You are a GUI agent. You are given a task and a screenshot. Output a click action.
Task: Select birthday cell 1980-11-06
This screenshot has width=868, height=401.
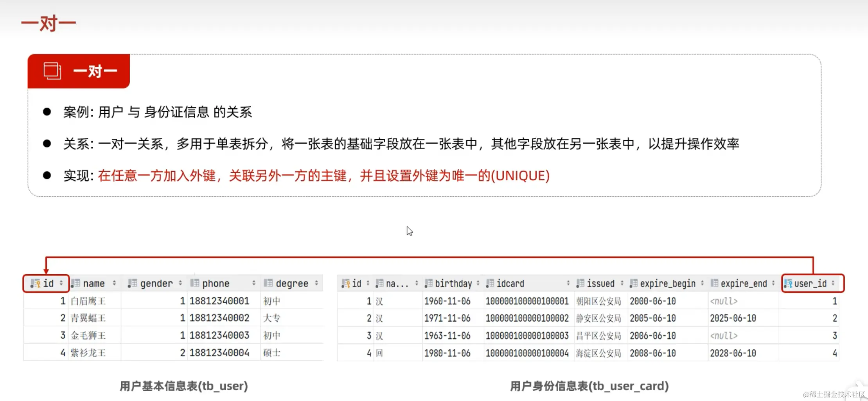pyautogui.click(x=447, y=353)
